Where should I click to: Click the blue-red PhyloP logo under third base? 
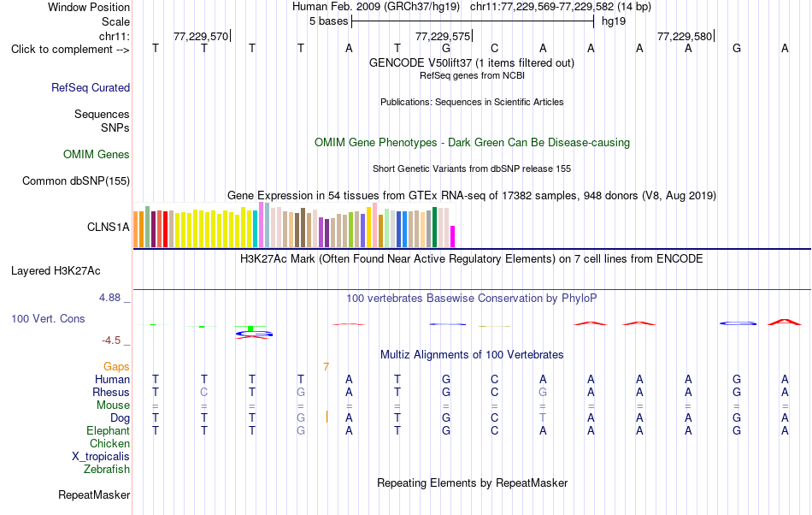(254, 334)
